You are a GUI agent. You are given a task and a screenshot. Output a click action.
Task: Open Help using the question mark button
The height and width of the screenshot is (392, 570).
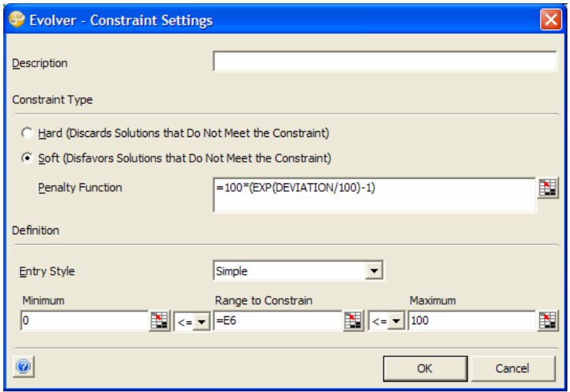22,365
